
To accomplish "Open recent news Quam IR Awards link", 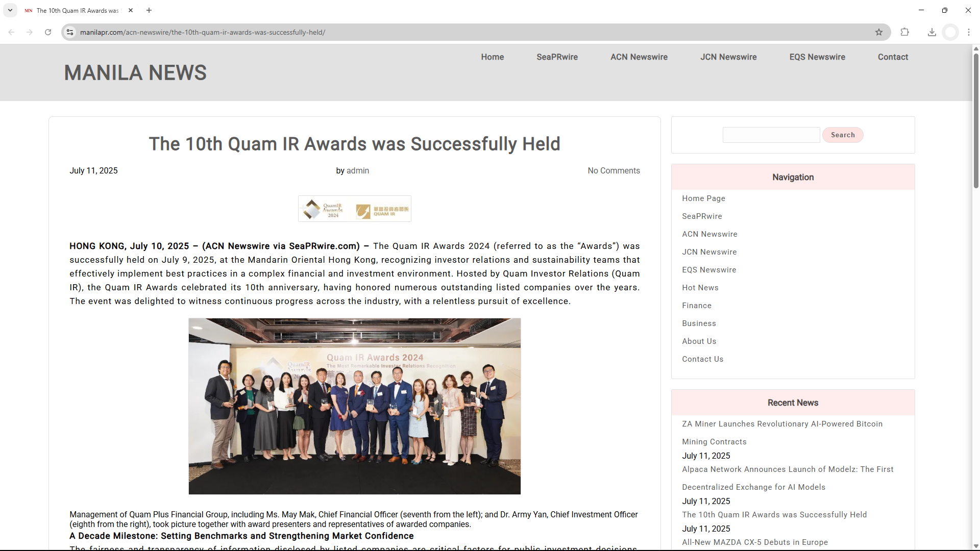I will (x=774, y=515).
